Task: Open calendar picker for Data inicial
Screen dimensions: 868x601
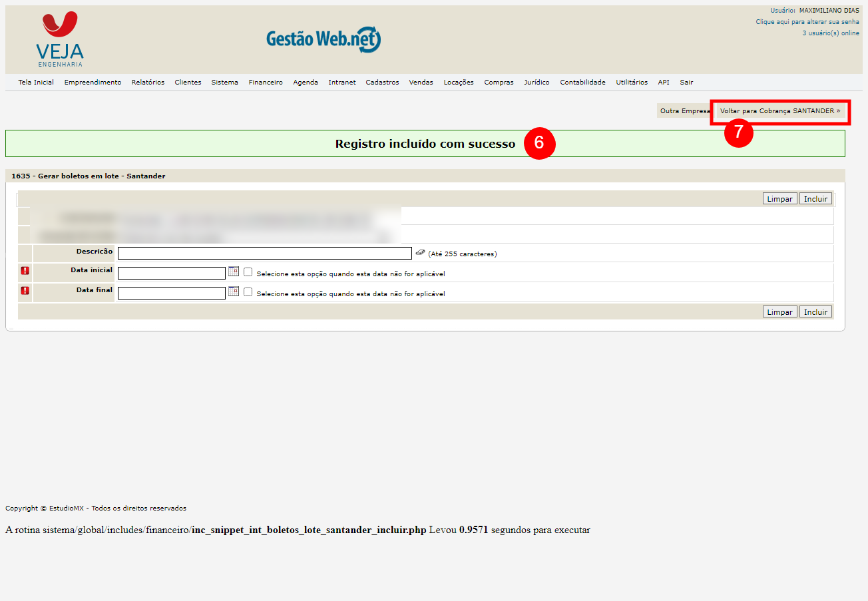Action: point(234,272)
